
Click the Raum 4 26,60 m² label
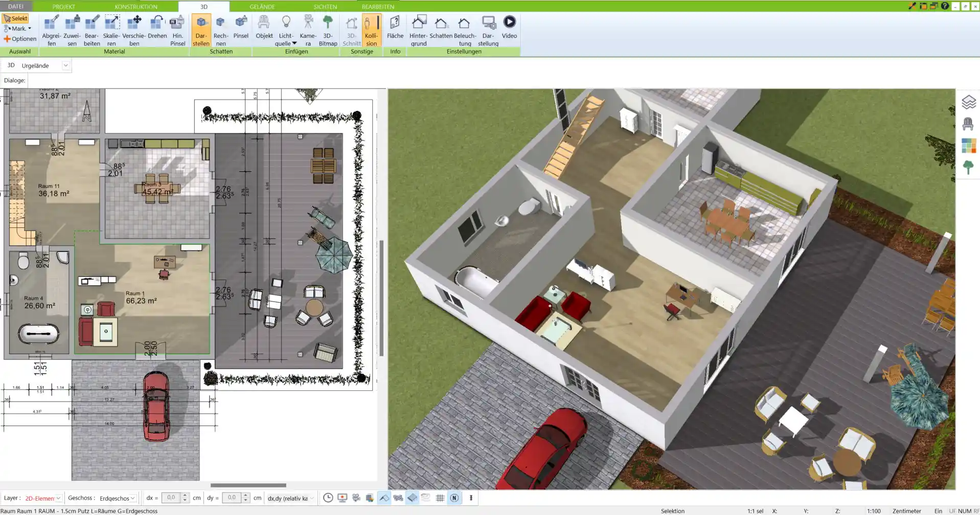coord(39,302)
